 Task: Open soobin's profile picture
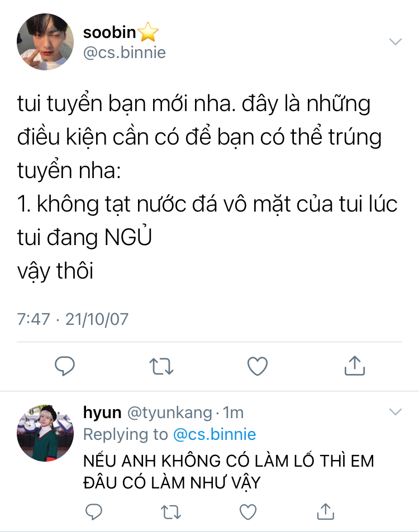pyautogui.click(x=45, y=42)
